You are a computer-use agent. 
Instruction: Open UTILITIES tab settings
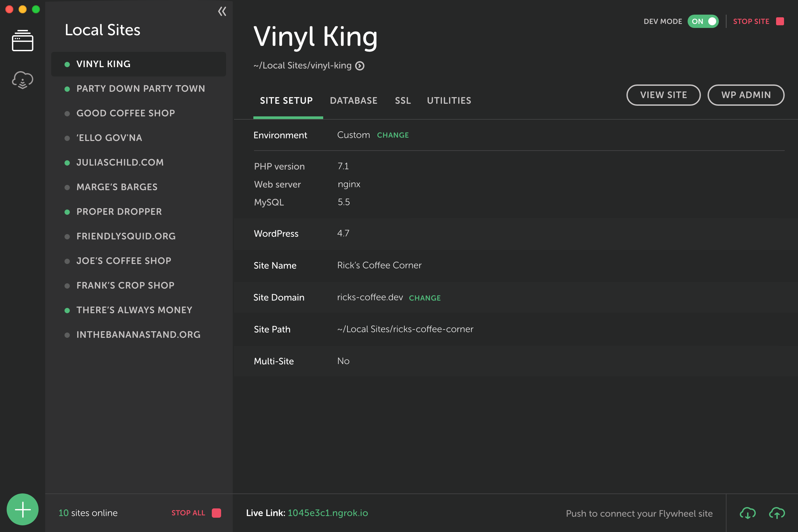(449, 100)
